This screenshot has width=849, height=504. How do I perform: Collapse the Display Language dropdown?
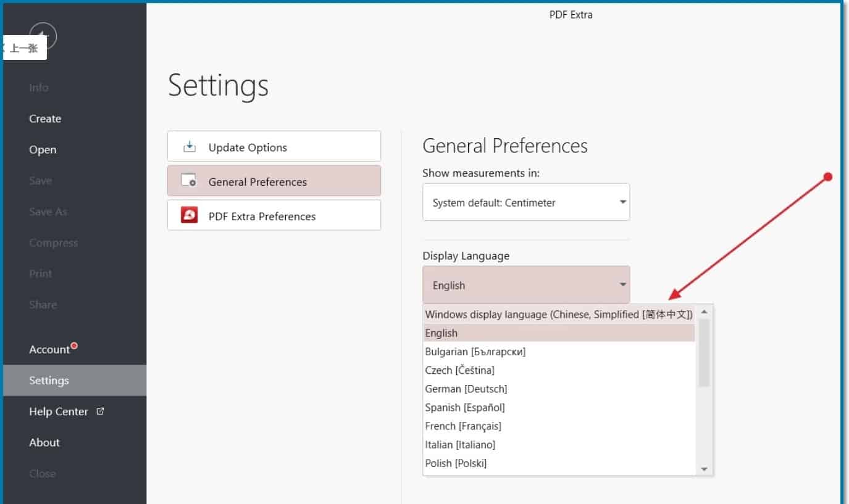[x=526, y=284]
